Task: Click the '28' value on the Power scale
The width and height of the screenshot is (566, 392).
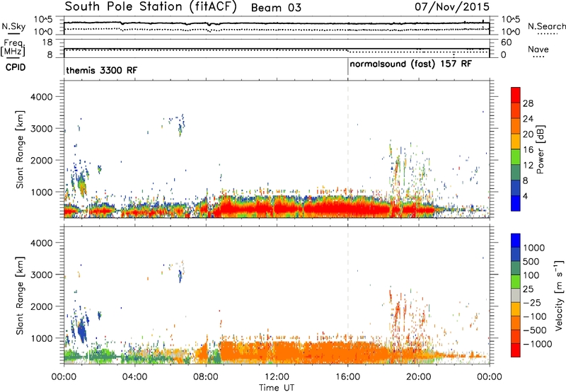Action: [x=528, y=103]
